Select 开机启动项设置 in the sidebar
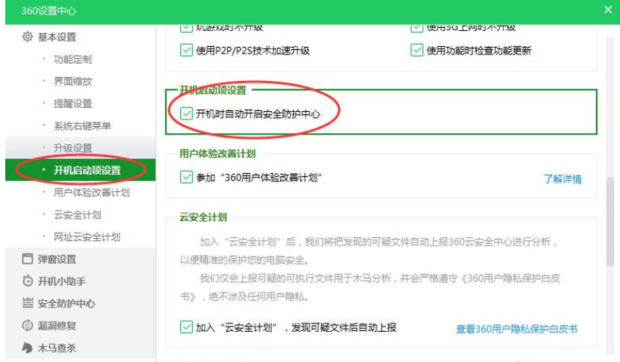Viewport: 620px width, 362px height. [80, 170]
